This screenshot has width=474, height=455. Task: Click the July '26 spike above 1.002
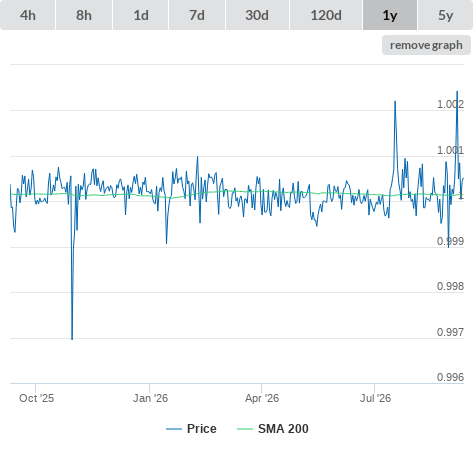[395, 102]
